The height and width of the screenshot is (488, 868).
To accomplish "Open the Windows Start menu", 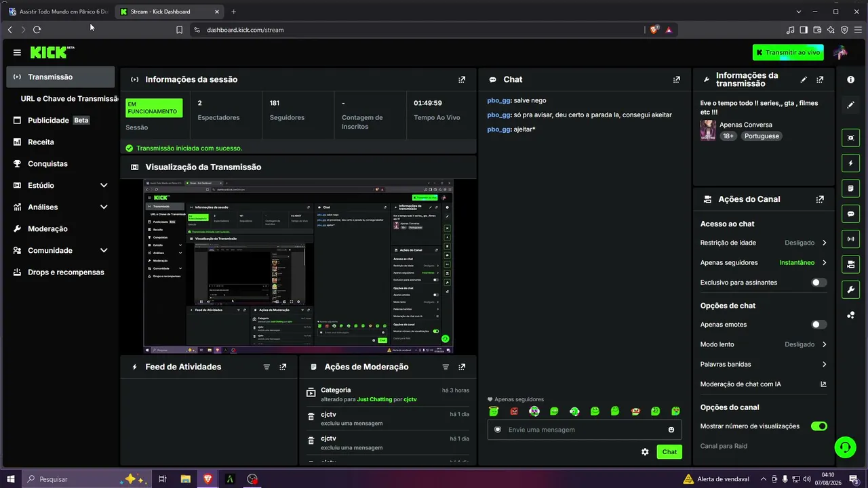I will click(x=11, y=479).
